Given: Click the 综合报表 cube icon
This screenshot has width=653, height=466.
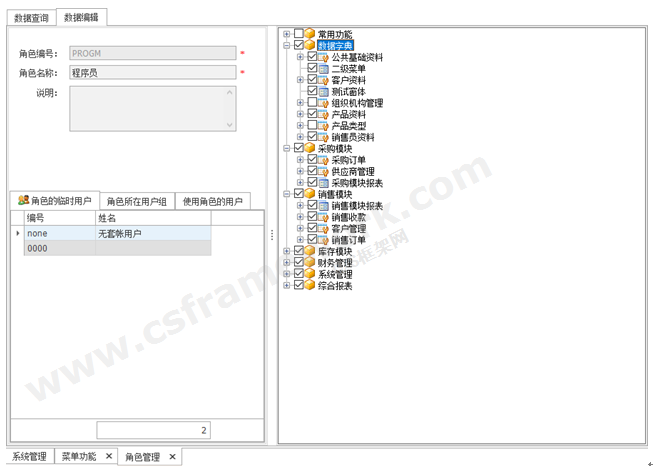Looking at the screenshot, I should (309, 285).
